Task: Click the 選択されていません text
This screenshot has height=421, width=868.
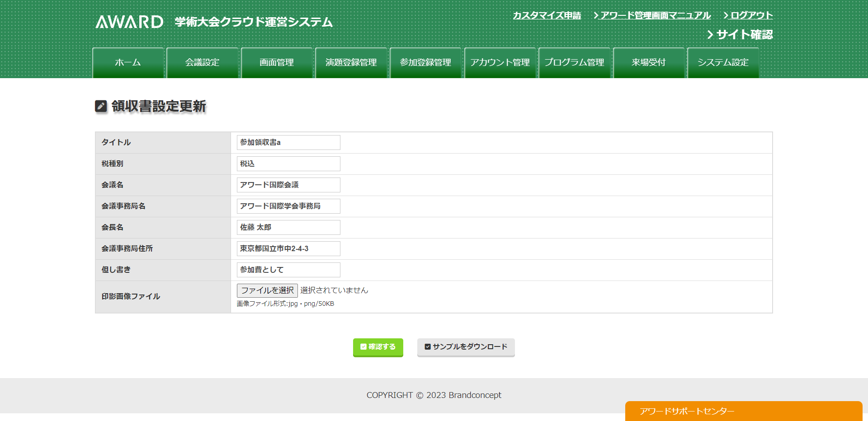Action: [x=334, y=290]
